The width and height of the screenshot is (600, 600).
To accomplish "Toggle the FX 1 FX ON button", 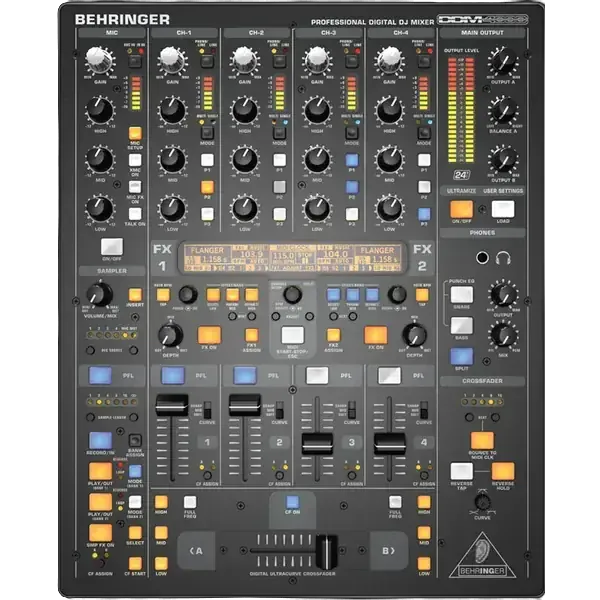I will tap(209, 335).
